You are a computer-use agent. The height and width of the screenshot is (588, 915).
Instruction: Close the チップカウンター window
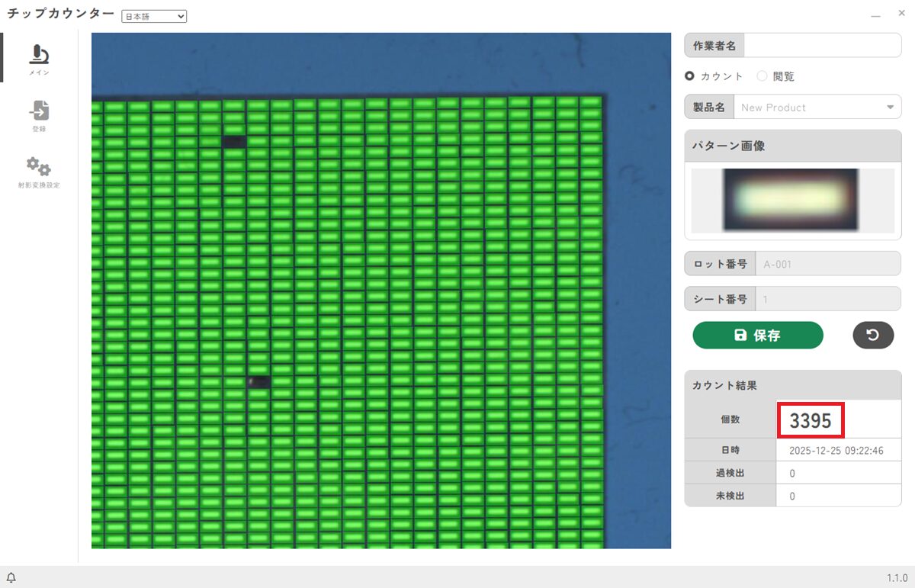pyautogui.click(x=901, y=14)
